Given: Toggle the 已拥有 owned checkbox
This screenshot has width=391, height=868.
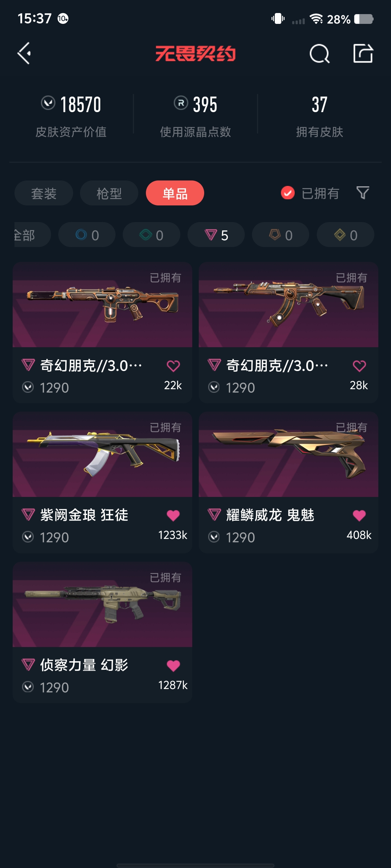Looking at the screenshot, I should (288, 193).
